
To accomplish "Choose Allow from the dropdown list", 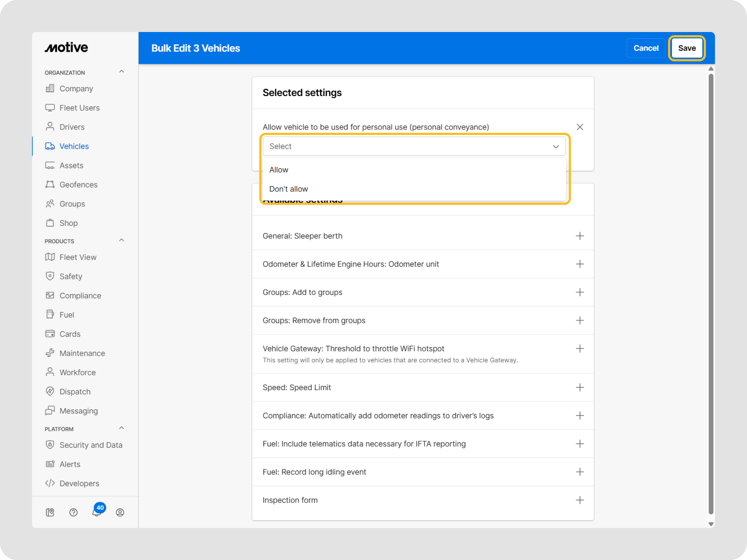I will coord(279,170).
